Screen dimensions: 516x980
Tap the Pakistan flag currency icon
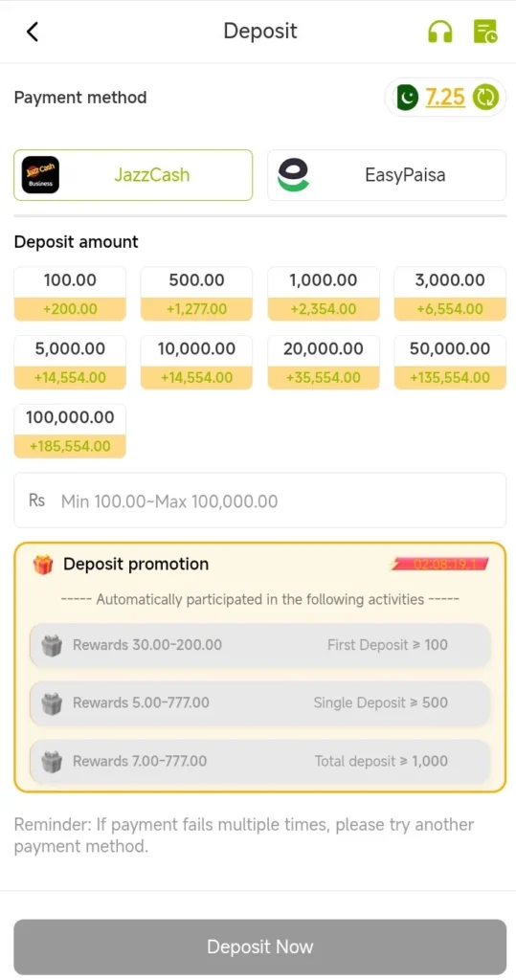coord(407,97)
